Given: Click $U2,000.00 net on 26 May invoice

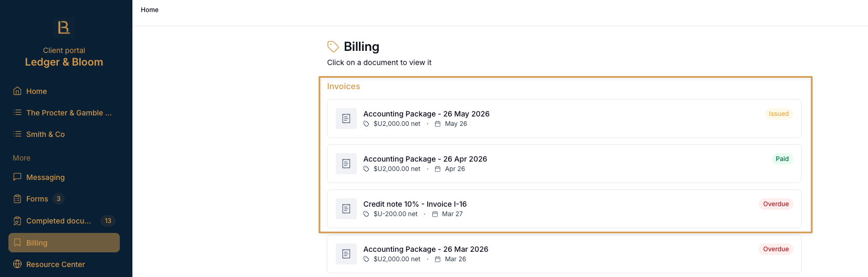Looking at the screenshot, I should (397, 124).
